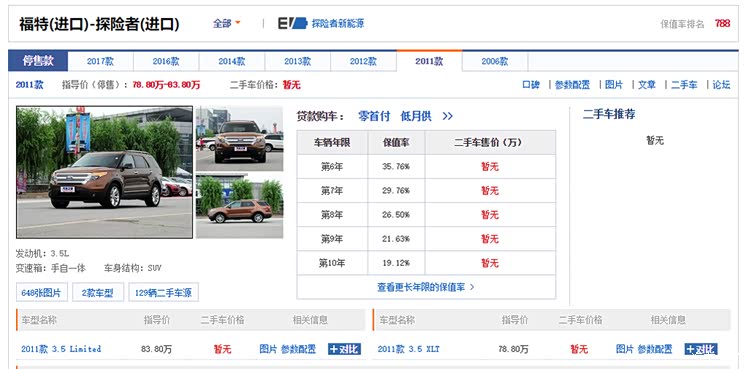
Task: Click the 二手车售价(万) column header
Action: pyautogui.click(x=490, y=142)
